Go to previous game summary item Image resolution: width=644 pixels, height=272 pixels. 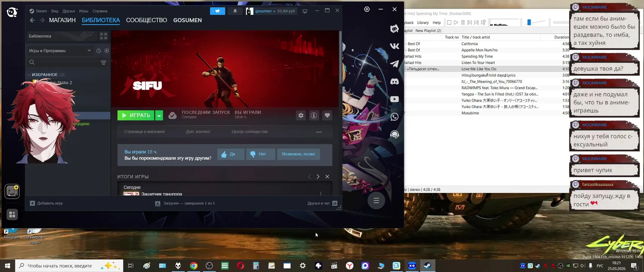pos(310,176)
